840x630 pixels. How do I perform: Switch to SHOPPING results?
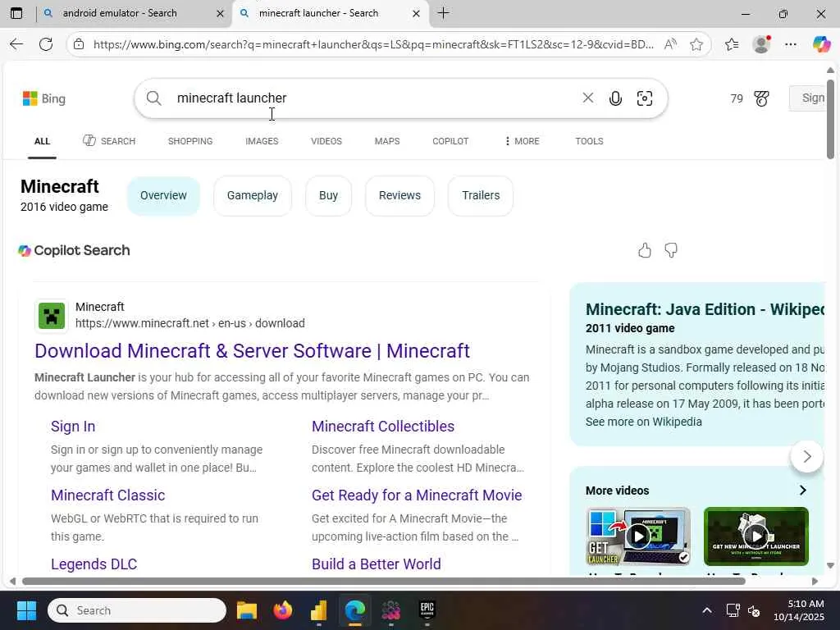click(x=190, y=141)
